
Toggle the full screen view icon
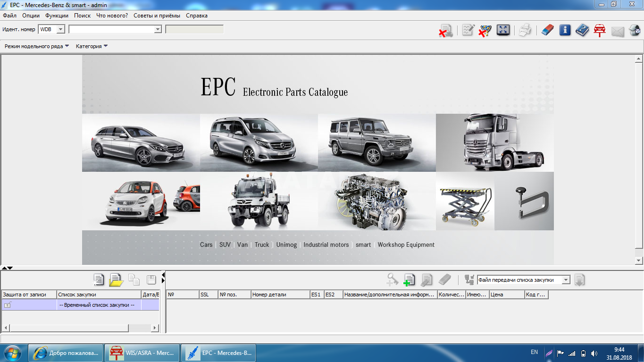pyautogui.click(x=503, y=31)
